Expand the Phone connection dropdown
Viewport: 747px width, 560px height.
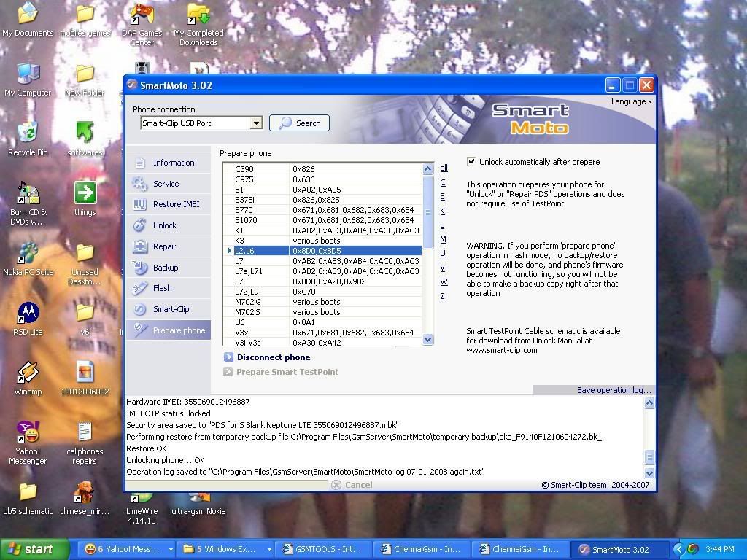(256, 123)
